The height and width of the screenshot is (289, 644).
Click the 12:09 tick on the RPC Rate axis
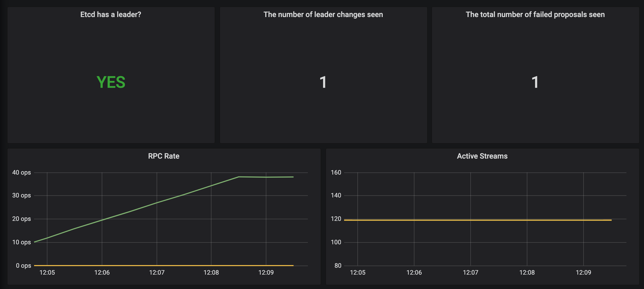point(266,273)
